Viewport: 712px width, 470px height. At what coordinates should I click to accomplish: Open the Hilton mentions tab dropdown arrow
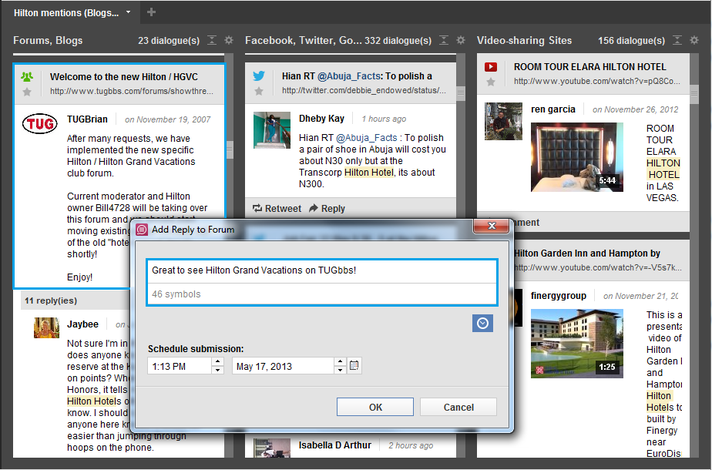click(x=128, y=12)
